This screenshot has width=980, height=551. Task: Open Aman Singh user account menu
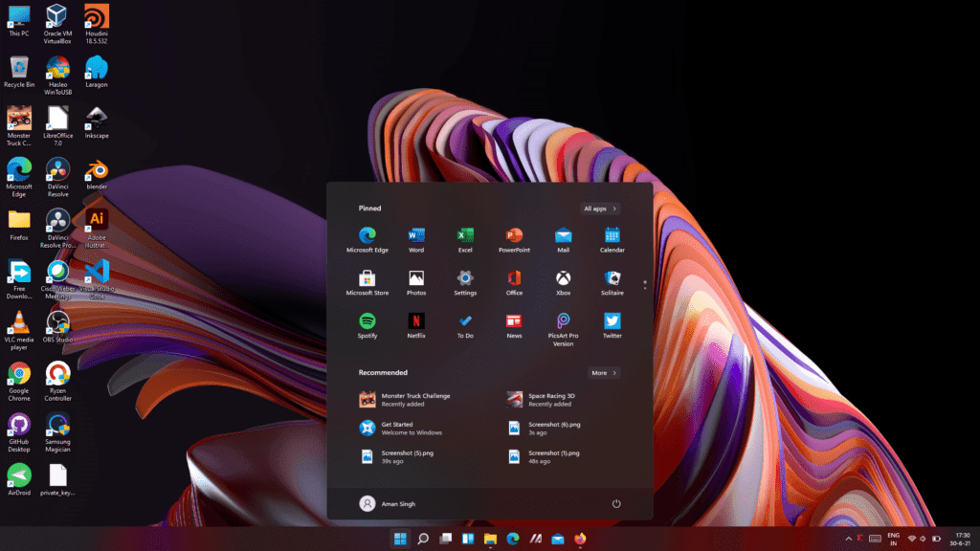pyautogui.click(x=388, y=503)
